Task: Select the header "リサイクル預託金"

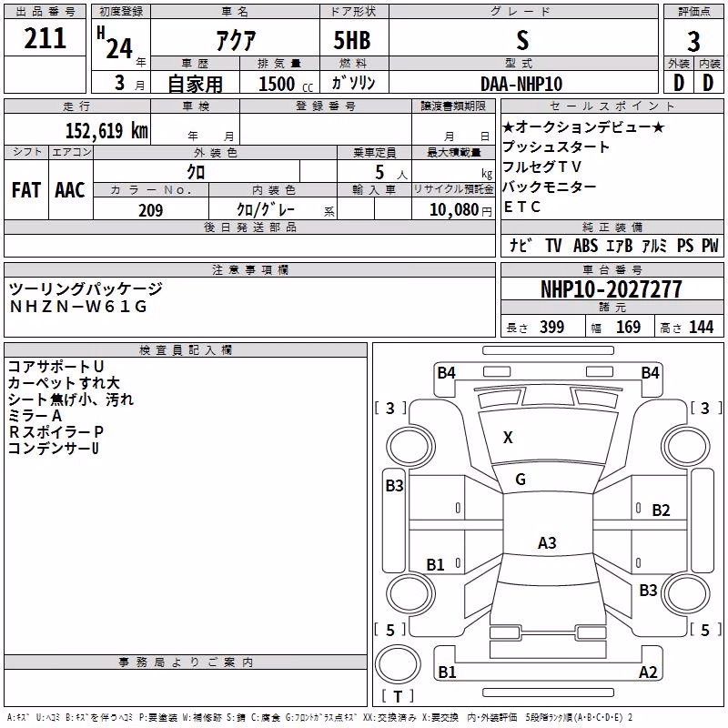Action: tap(453, 189)
